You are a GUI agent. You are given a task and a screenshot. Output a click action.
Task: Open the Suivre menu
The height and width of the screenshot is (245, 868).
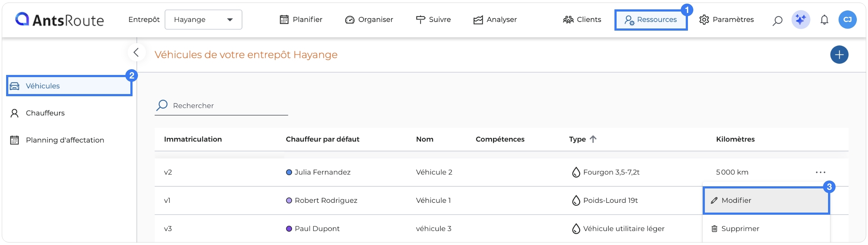[x=433, y=19]
